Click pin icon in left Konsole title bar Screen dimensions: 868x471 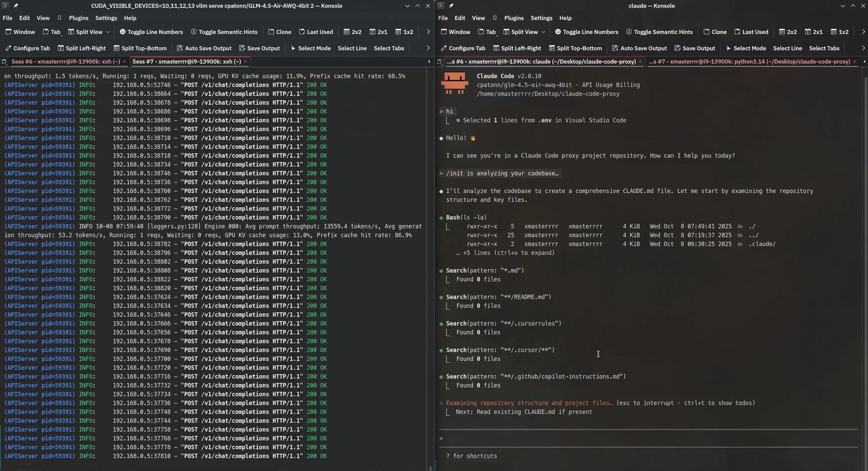pos(16,6)
